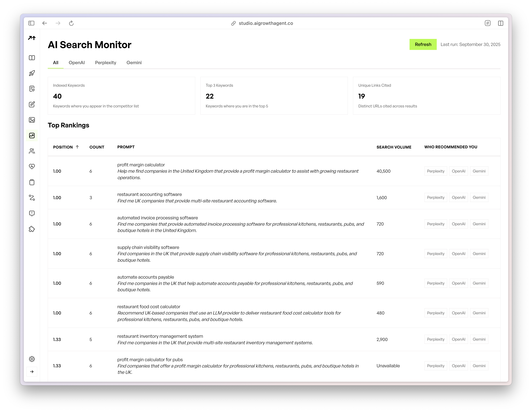Open the settings gear icon
This screenshot has width=532, height=412.
tap(32, 359)
